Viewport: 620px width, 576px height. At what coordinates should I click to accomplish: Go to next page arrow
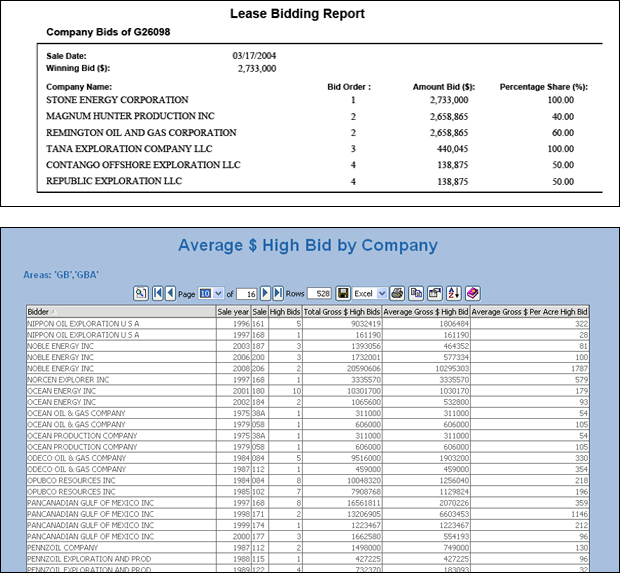[265, 293]
